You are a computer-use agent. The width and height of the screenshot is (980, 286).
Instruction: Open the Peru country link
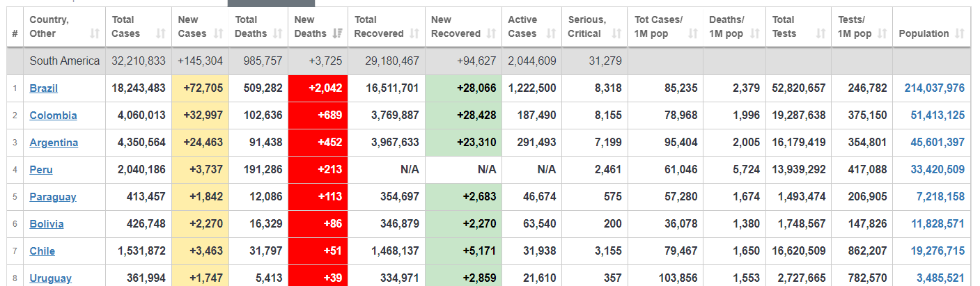pos(41,170)
